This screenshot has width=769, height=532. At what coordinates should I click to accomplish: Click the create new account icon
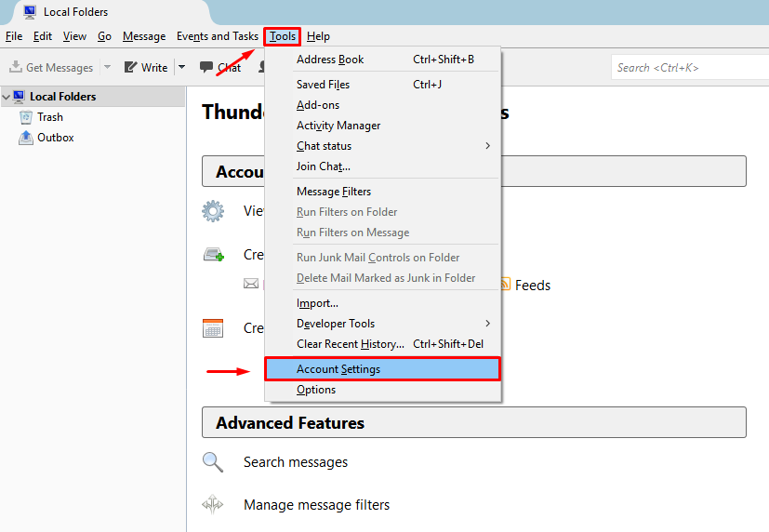[x=214, y=255]
